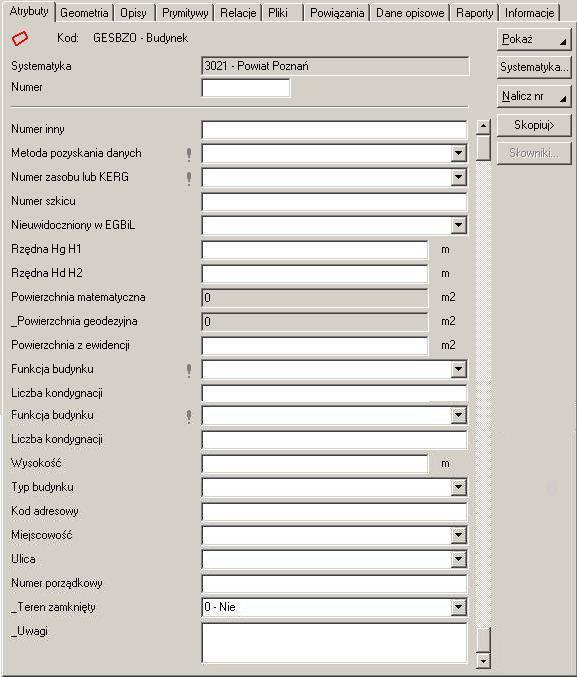Switch to the Prymitywy tab
Viewport: 577px width, 677px height.
pyautogui.click(x=185, y=13)
